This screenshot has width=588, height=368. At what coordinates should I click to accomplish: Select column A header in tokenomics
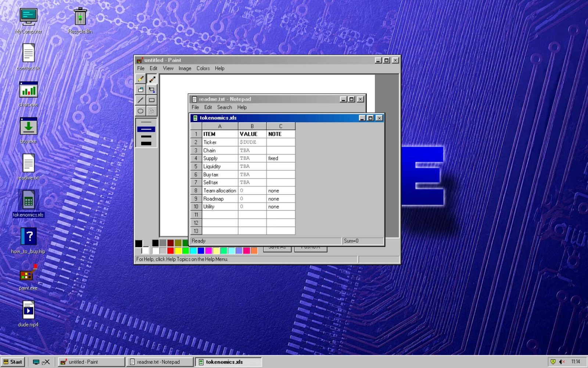[220, 126]
